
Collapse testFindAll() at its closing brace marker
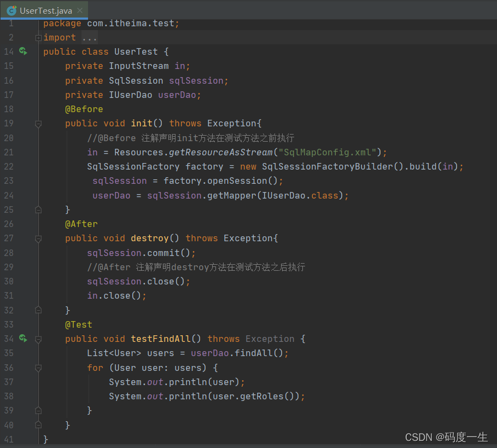click(x=38, y=425)
